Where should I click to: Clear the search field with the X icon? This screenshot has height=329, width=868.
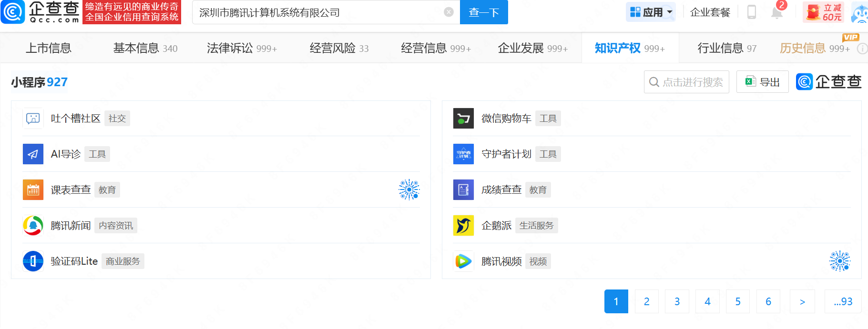pos(449,12)
